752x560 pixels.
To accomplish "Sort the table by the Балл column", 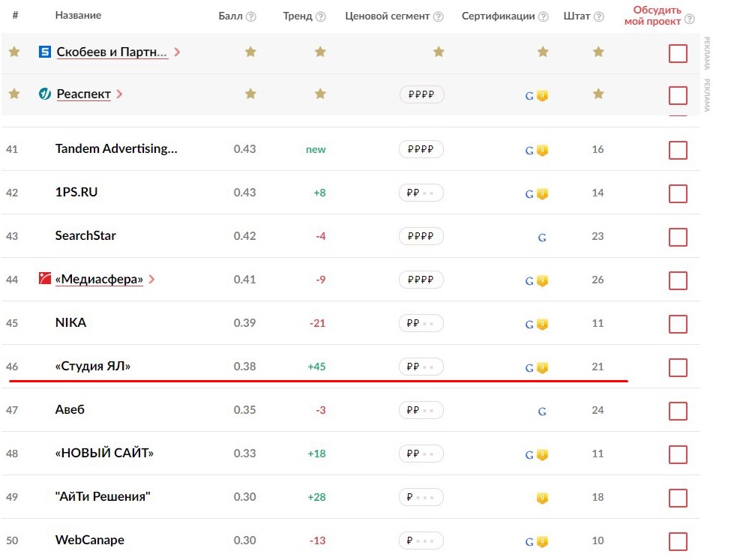I will [231, 16].
